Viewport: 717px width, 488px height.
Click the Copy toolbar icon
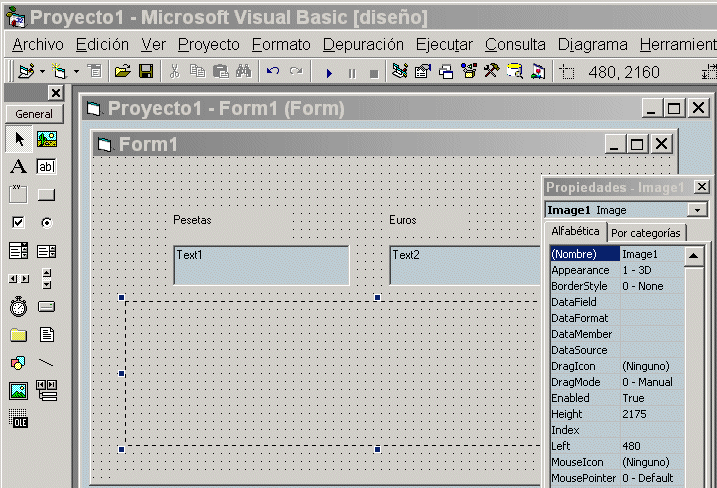(198, 71)
